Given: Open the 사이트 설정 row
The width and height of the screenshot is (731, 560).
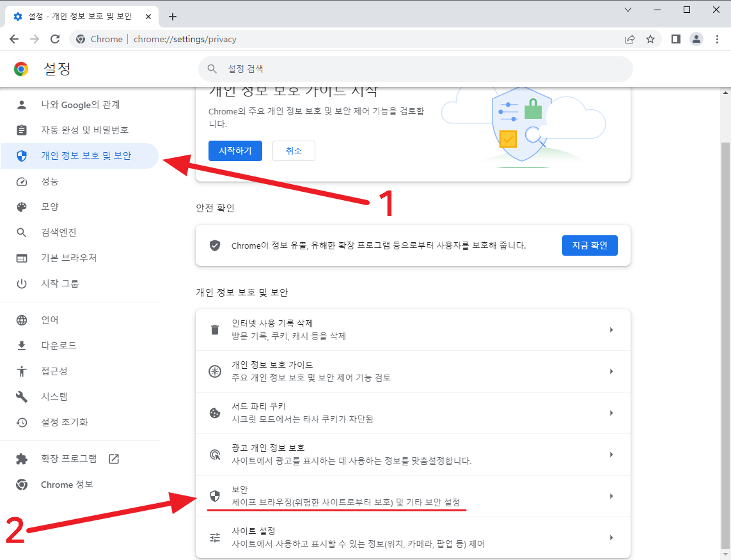Looking at the screenshot, I should point(413,538).
